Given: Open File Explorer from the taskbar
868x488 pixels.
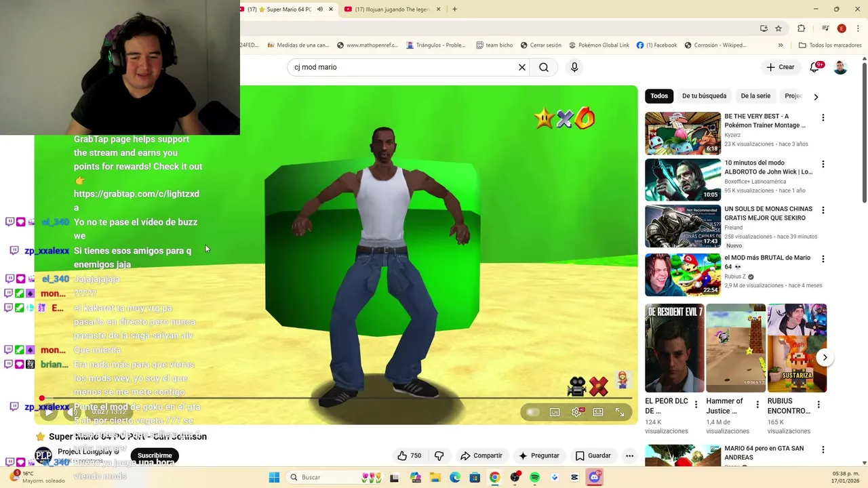Looking at the screenshot, I should tap(435, 477).
